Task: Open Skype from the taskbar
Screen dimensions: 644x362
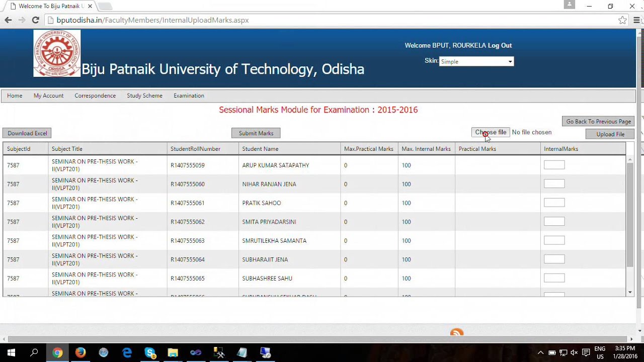Action: point(150,352)
